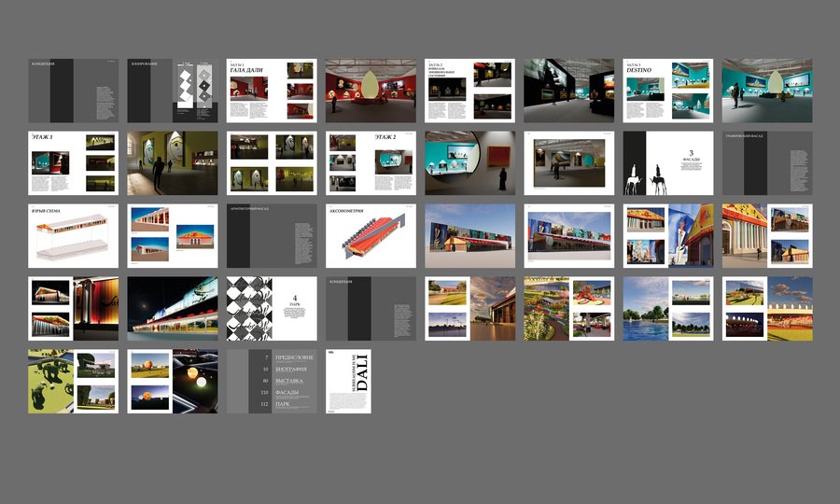
Task: Open the ЗАЛ №1 ГАЛА ДАЛИ spread
Action: point(272,91)
